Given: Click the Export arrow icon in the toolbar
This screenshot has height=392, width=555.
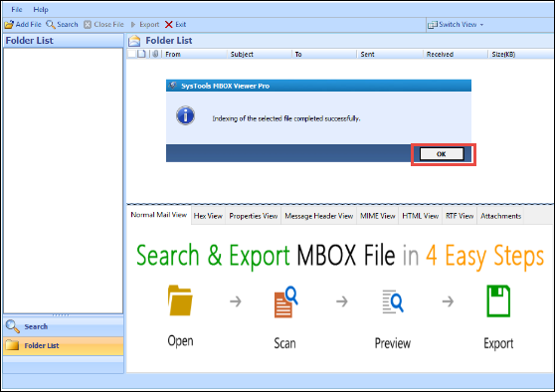Looking at the screenshot, I should coord(133,25).
